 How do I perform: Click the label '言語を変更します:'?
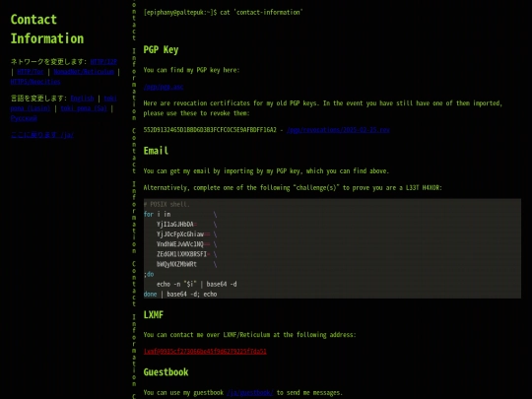coord(38,99)
